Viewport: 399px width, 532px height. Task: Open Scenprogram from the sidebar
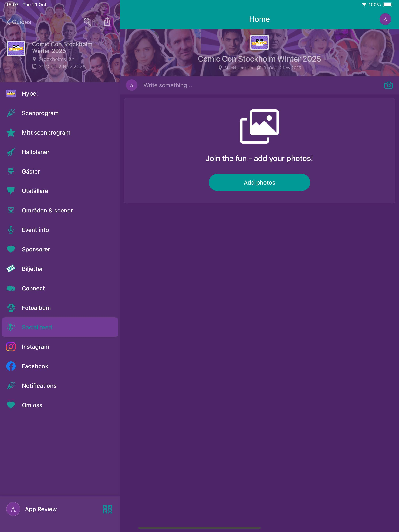pos(60,113)
